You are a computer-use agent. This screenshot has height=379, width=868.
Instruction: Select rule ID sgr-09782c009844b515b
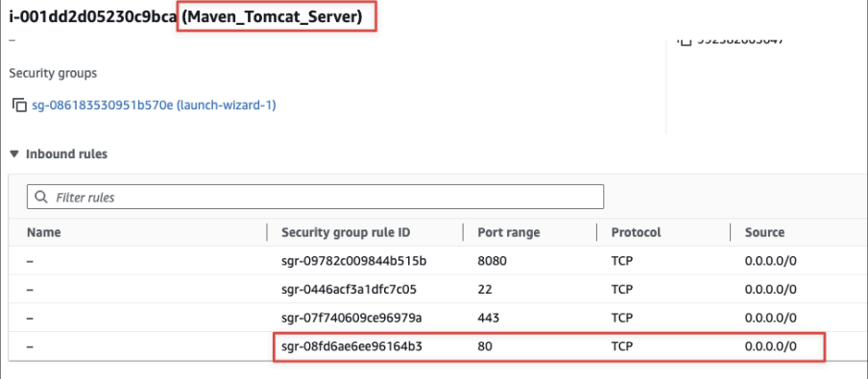pyautogui.click(x=354, y=261)
